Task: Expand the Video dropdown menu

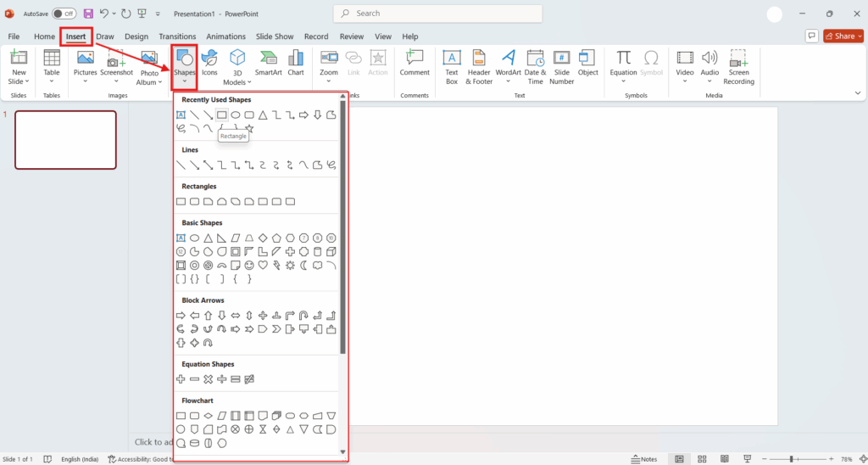Action: click(685, 81)
